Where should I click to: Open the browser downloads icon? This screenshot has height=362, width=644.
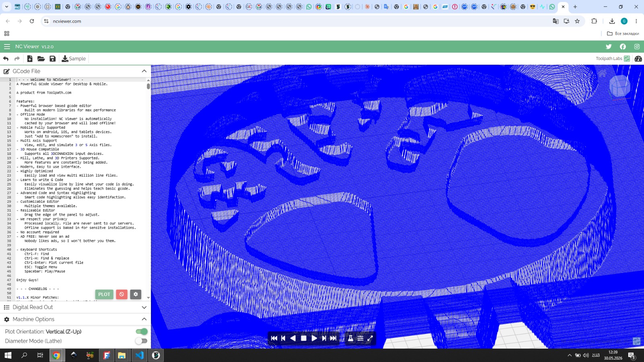pos(612,21)
